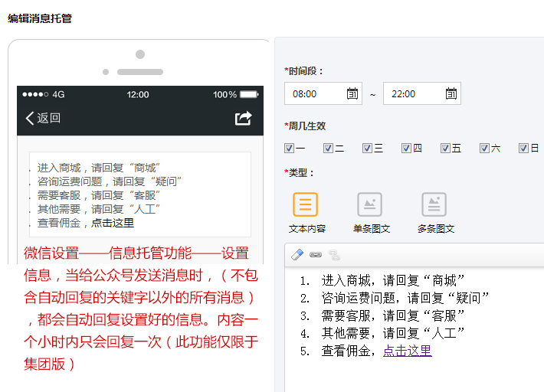The image size is (544, 392).
Task: Open the end time calendar picker
Action: click(x=451, y=93)
